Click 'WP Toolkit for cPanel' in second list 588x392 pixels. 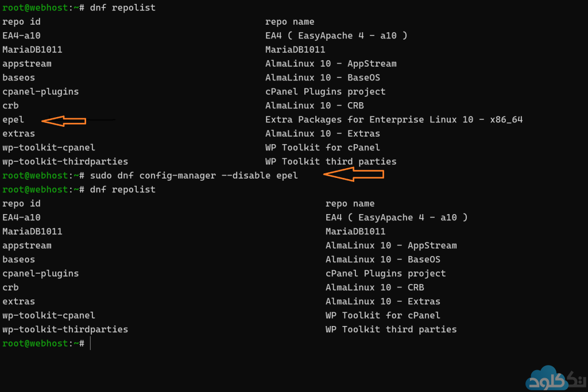pyautogui.click(x=382, y=315)
